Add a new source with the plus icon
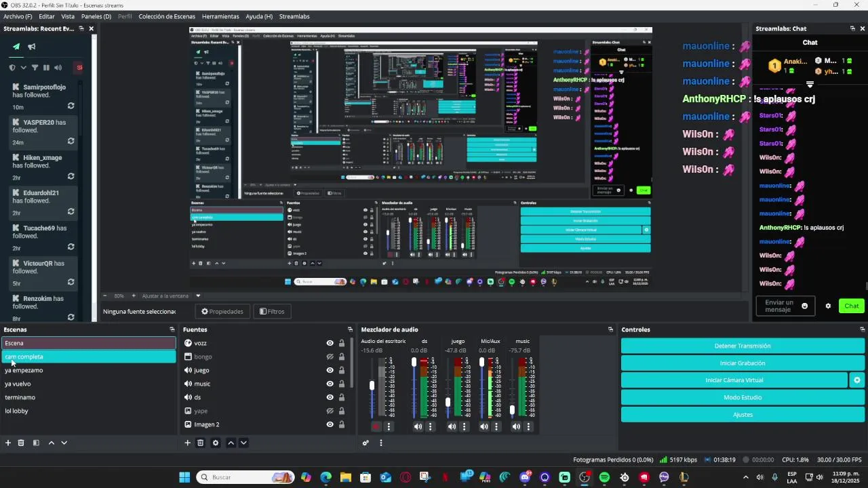Screen dimensions: 868x488 pos(188,443)
